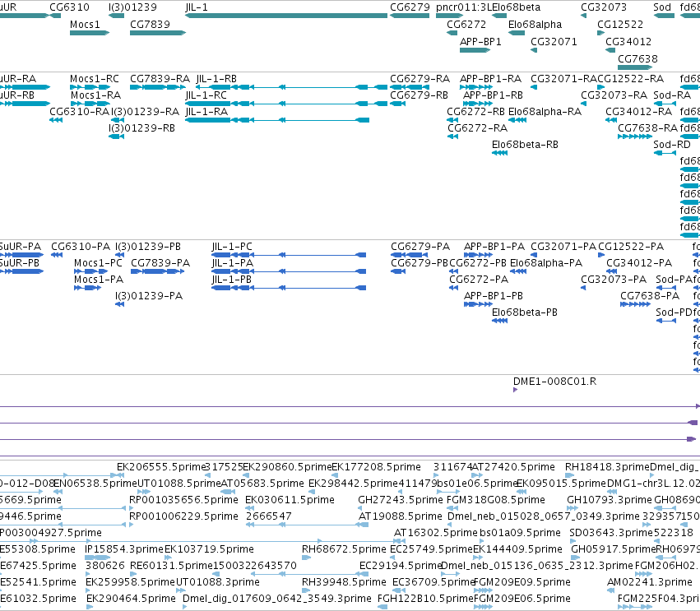Viewport: 700px width, 611px height.
Task: Select the RH39948.5prime EST
Action: click(x=306, y=591)
